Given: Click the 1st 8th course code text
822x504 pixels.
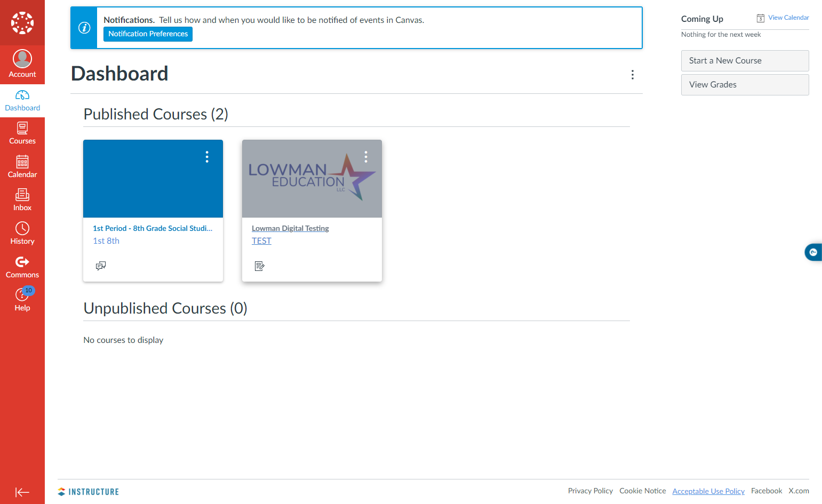Looking at the screenshot, I should point(106,241).
